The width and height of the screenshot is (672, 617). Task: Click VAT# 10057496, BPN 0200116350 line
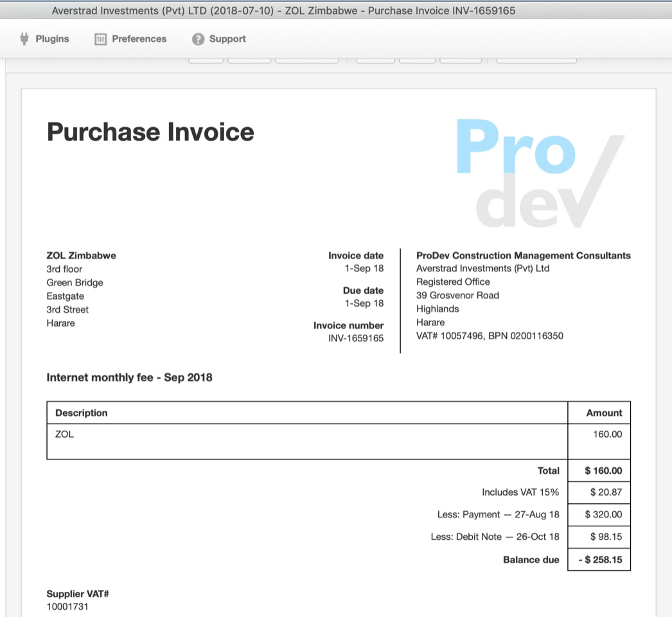coord(490,335)
